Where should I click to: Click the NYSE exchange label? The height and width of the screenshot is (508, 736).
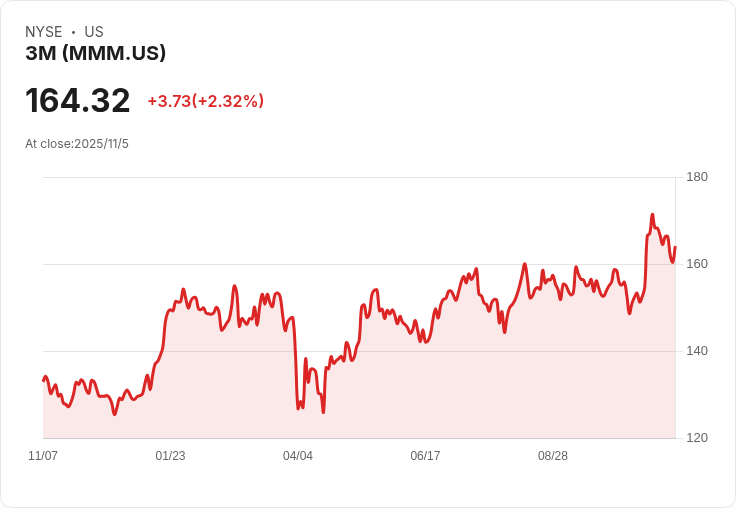(x=44, y=32)
